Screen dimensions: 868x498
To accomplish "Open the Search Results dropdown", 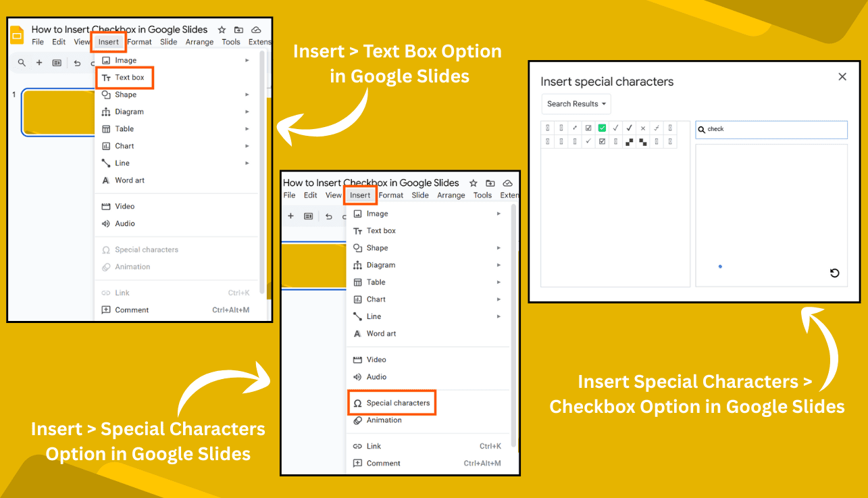I will tap(576, 103).
